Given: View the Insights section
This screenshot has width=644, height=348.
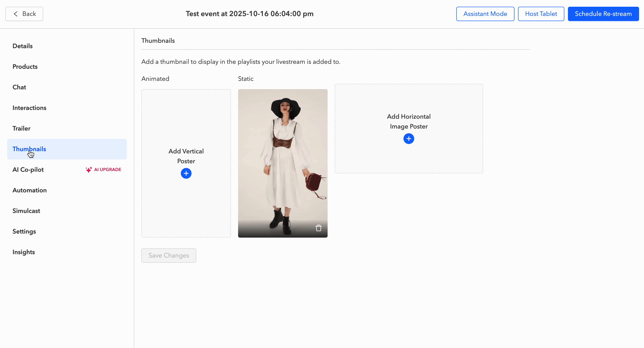Looking at the screenshot, I should [23, 252].
